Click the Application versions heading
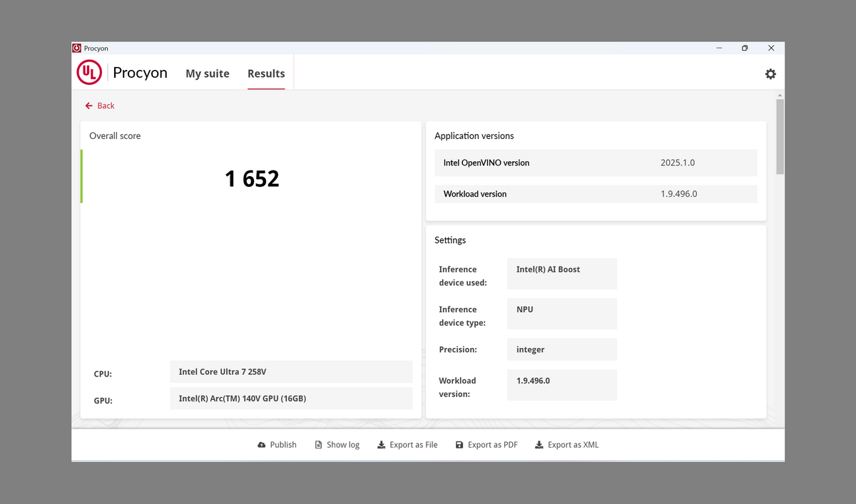This screenshot has width=856, height=504. pos(474,135)
